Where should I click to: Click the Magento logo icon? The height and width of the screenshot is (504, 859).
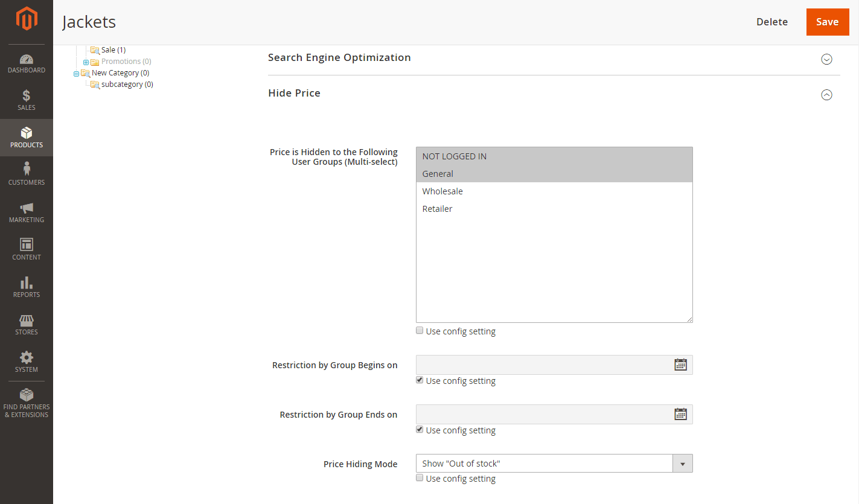tap(27, 19)
